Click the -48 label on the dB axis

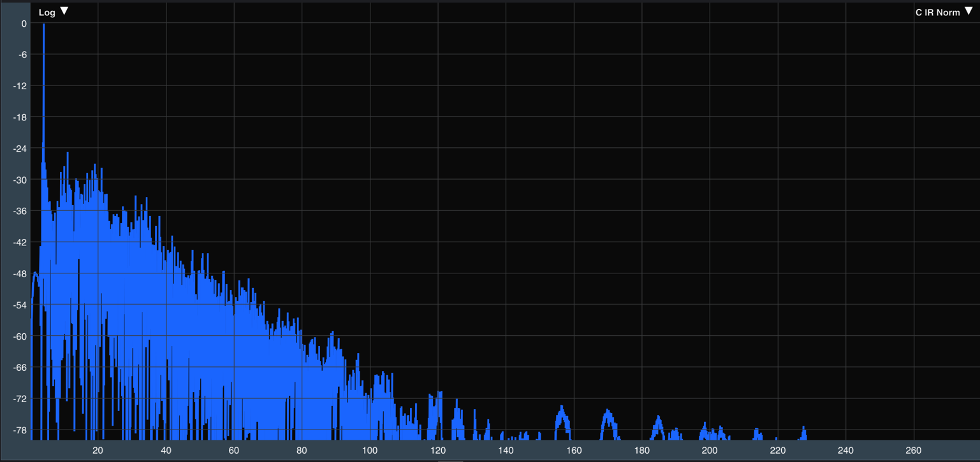(21, 273)
